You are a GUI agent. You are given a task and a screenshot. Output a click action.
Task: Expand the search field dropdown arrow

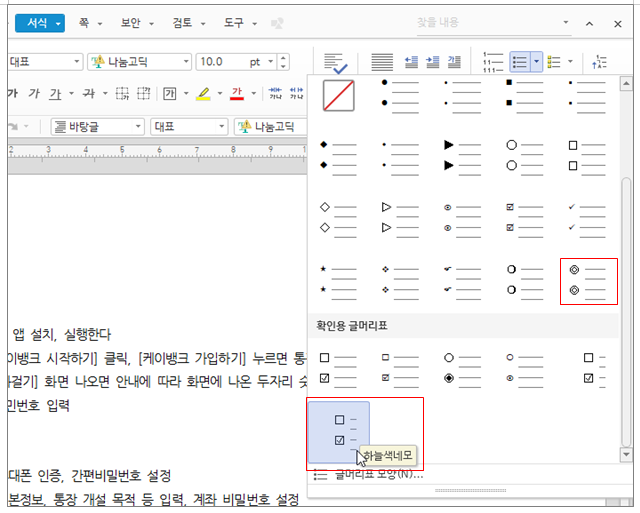coord(566,22)
